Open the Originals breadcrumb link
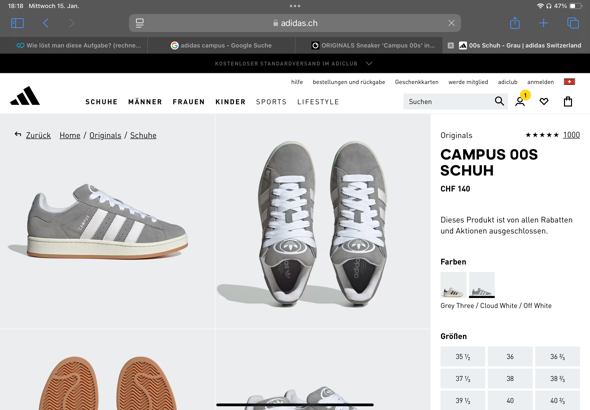This screenshot has width=590, height=410. pyautogui.click(x=105, y=135)
